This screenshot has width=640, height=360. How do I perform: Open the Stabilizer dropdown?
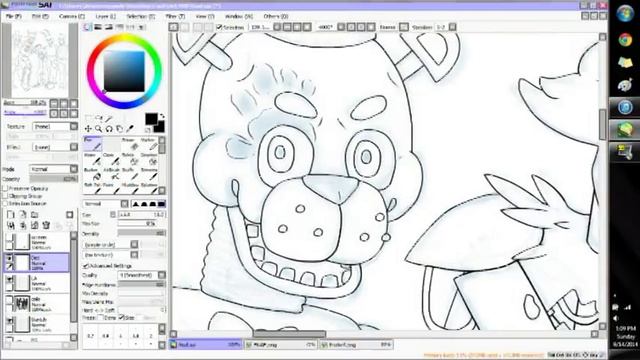[x=445, y=27]
